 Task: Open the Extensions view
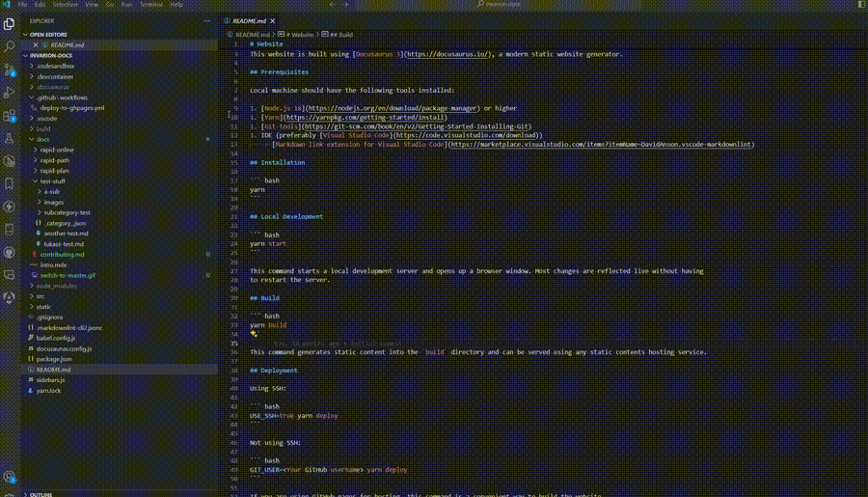(9, 115)
